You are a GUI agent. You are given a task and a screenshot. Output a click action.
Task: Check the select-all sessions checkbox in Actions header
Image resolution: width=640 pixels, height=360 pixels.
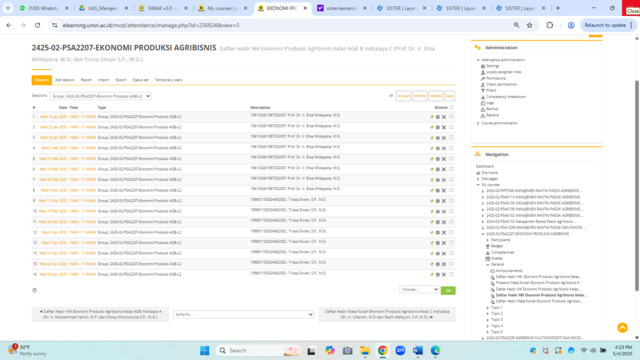point(451,107)
